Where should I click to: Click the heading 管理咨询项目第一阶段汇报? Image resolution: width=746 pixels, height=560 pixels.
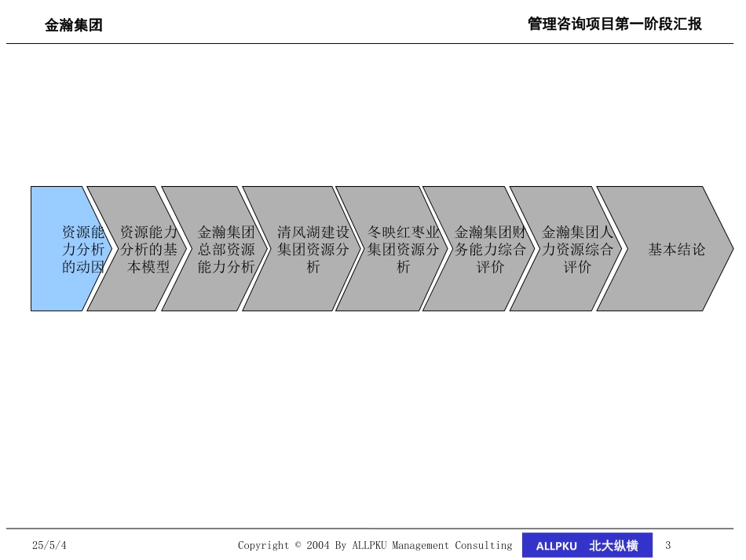point(615,24)
